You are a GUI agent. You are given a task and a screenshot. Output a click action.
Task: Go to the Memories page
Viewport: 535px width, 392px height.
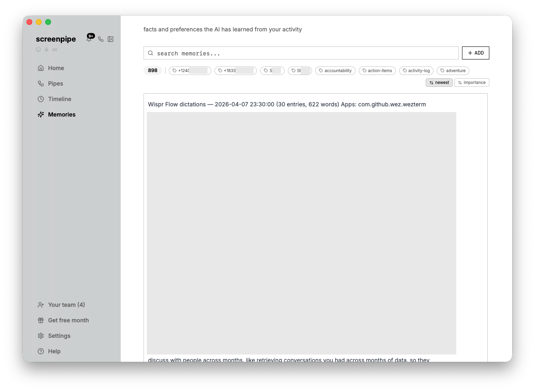(62, 115)
